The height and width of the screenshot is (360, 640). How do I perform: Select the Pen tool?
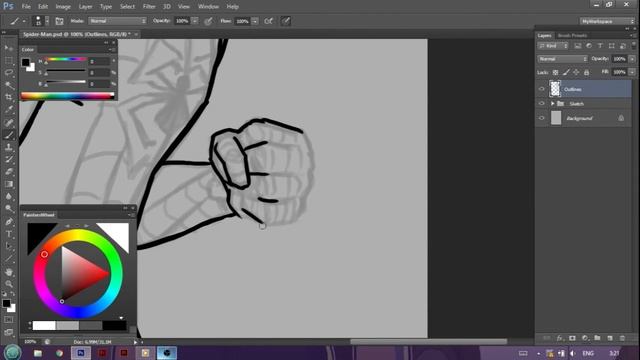click(x=9, y=222)
